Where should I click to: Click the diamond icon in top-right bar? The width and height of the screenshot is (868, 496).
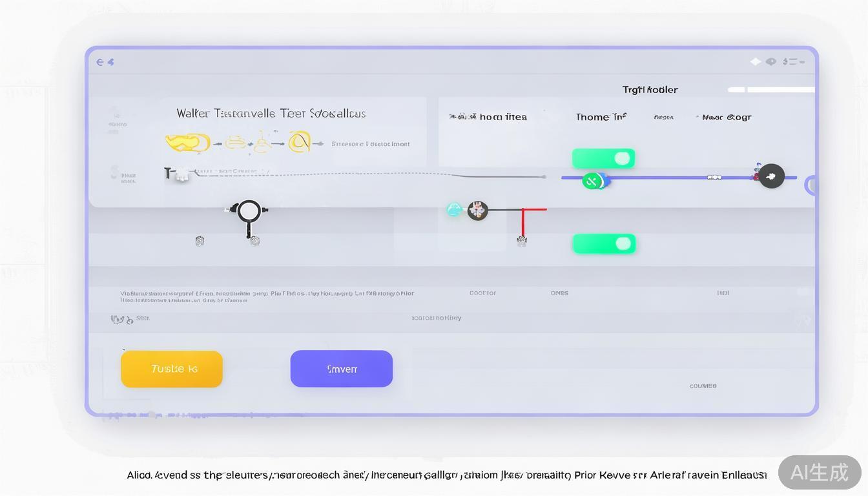coord(755,62)
